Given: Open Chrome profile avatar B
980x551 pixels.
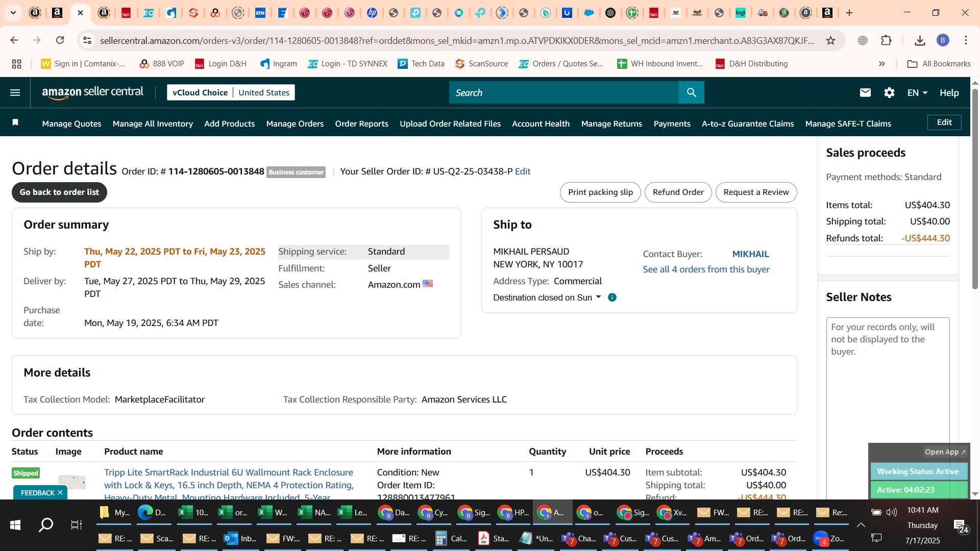Looking at the screenshot, I should (943, 40).
